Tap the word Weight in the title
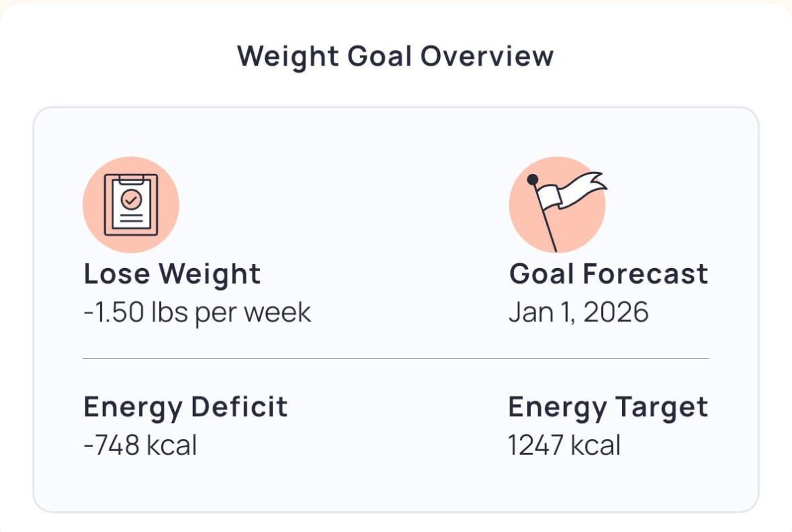Viewport: 792px width, 532px height. click(288, 56)
